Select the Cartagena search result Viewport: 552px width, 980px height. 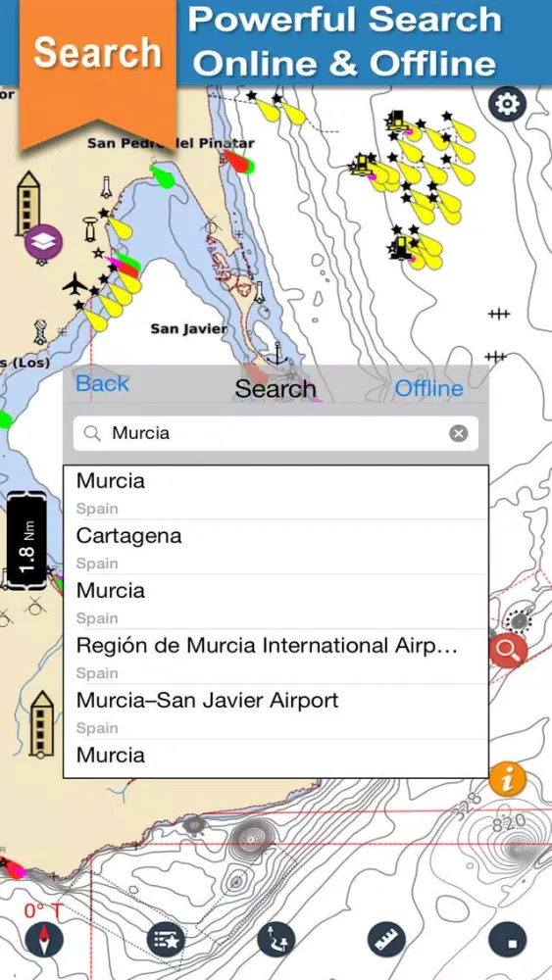pos(276,547)
